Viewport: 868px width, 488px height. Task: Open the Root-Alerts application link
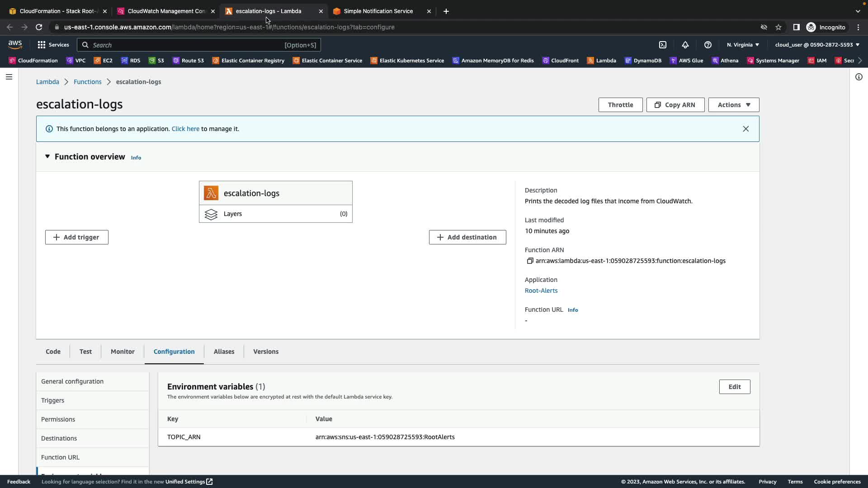coord(541,291)
